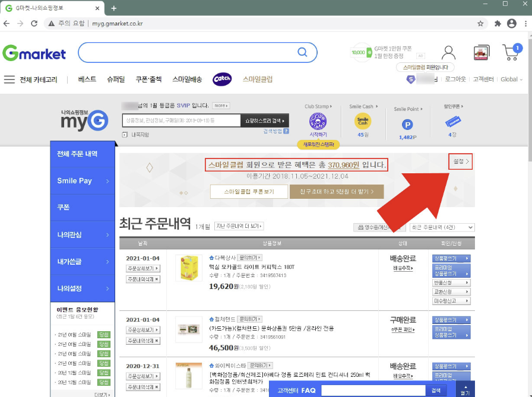Open the recently viewed items thumbnail

click(481, 53)
